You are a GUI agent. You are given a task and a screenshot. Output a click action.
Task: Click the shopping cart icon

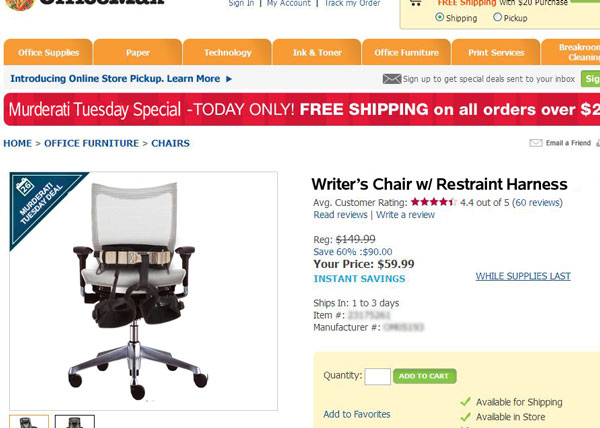[415, 3]
